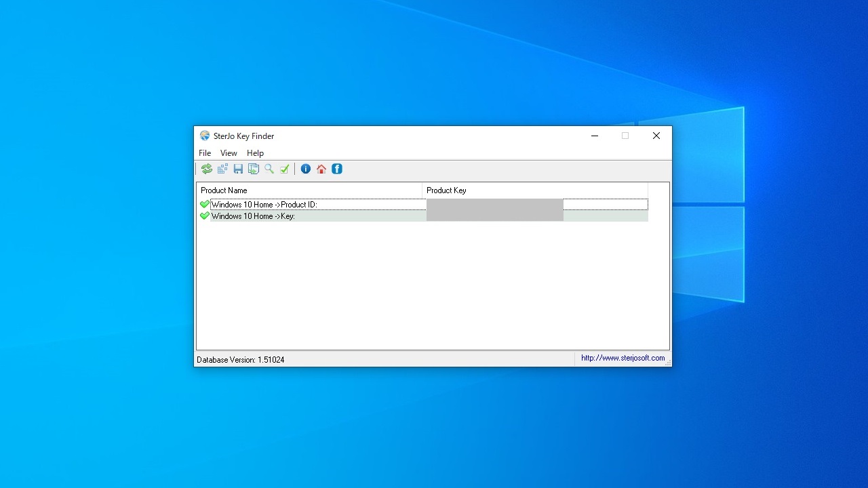Click the SterJo Key Finder title bar icon
This screenshot has width=868, height=488.
pos(205,136)
